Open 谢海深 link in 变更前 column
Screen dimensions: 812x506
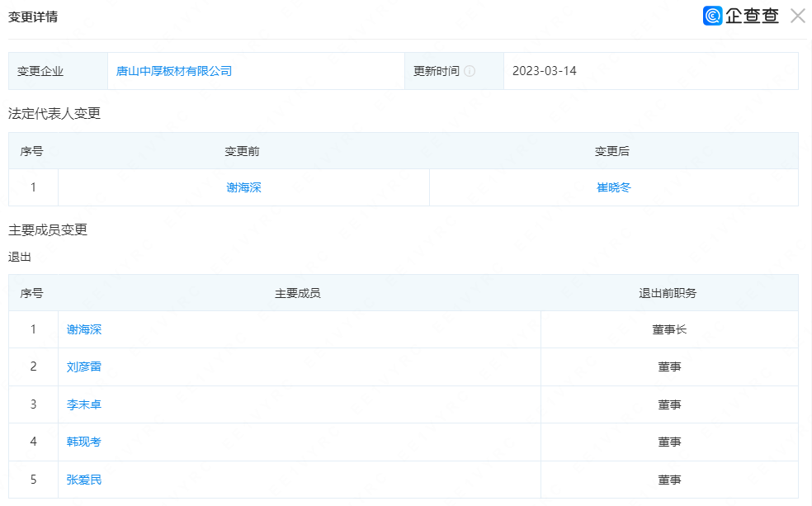244,187
